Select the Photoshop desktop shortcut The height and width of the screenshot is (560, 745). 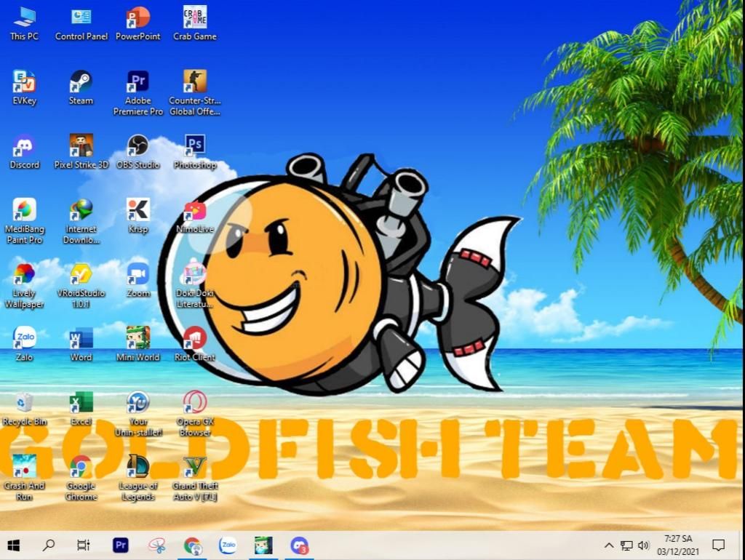195,152
